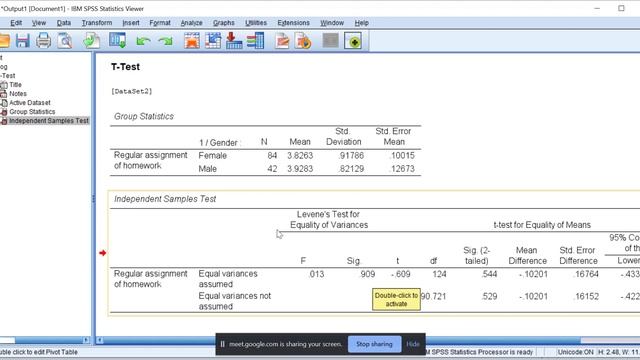The height and width of the screenshot is (360, 640).
Task: Print the output with the printer icon
Action: (x=44, y=41)
